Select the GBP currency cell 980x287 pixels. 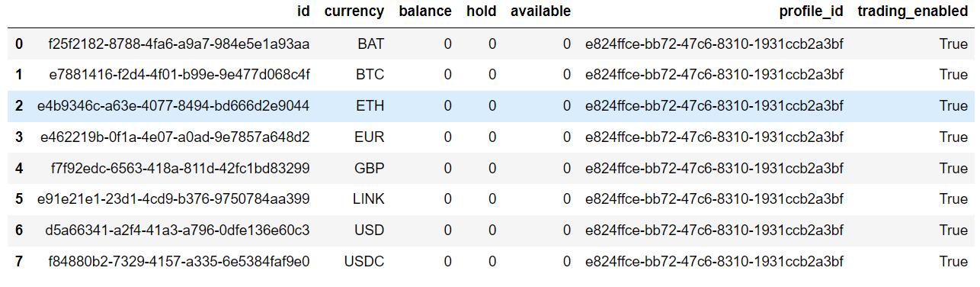(370, 168)
